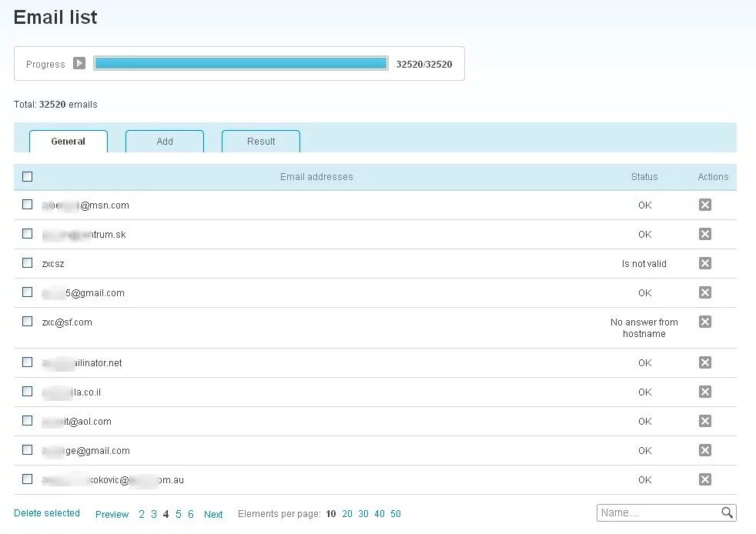The height and width of the screenshot is (534, 756).
Task: Tick the 5@gmail.com checkbox
Action: [x=28, y=292]
